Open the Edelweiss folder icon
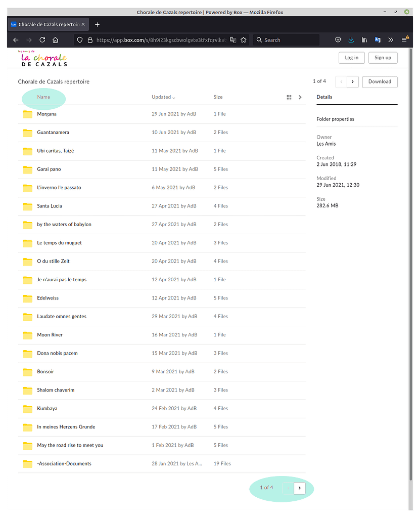Viewport: 420px width, 518px height. pos(27,298)
